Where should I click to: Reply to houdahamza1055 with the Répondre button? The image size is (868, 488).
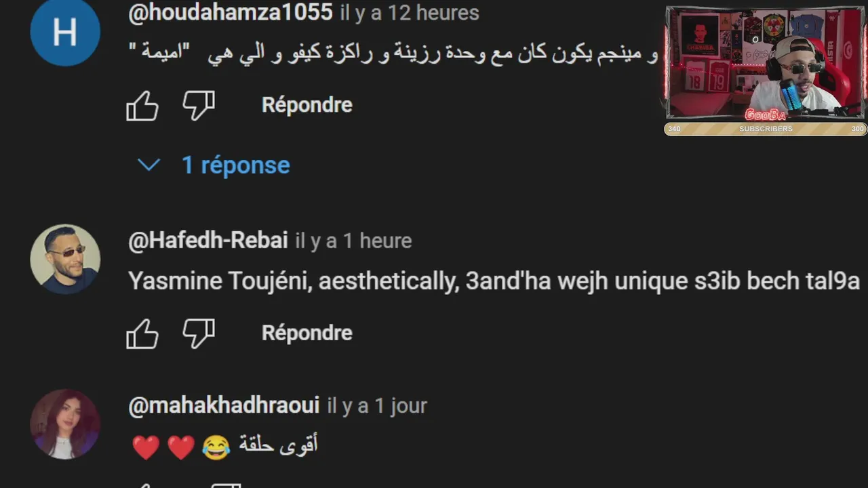(x=307, y=105)
